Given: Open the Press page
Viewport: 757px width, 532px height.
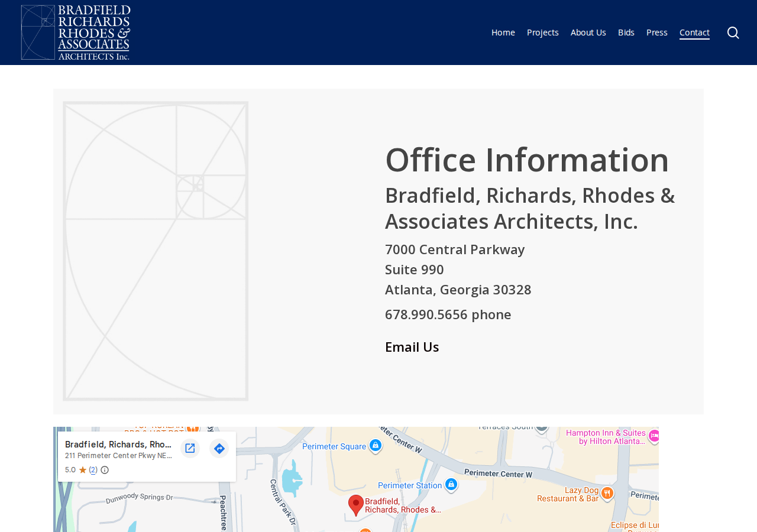Looking at the screenshot, I should (657, 33).
